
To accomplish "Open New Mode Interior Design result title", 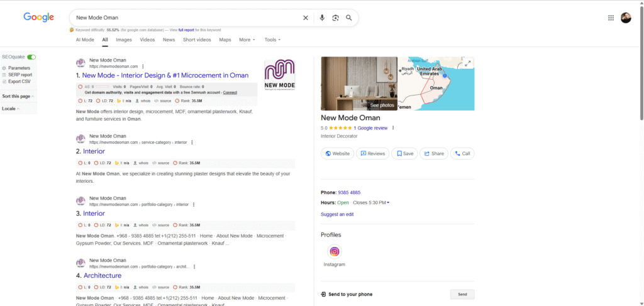I will (165, 75).
